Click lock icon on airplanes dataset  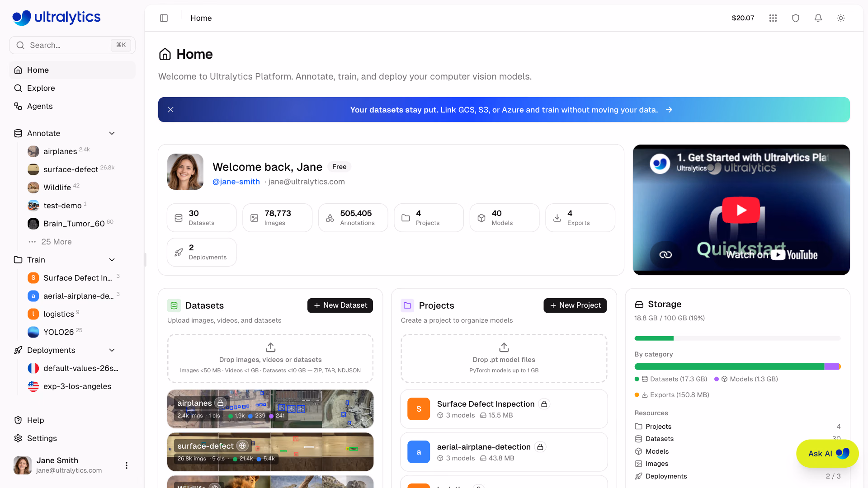(x=221, y=403)
